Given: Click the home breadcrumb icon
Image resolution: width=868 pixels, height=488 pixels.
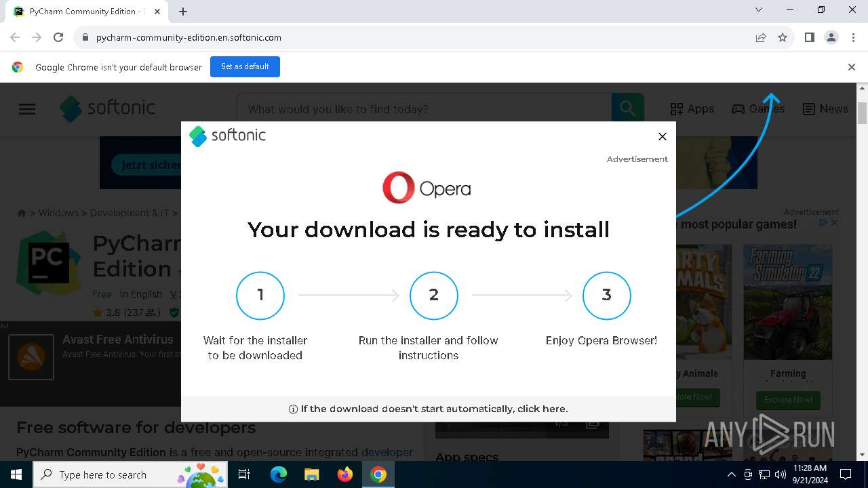Looking at the screenshot, I should tap(22, 213).
